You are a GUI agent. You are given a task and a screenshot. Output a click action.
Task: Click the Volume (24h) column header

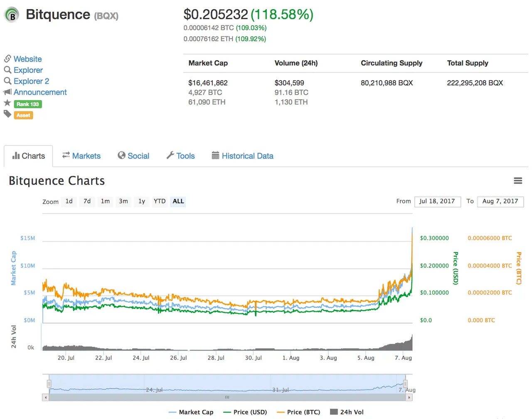tap(296, 63)
